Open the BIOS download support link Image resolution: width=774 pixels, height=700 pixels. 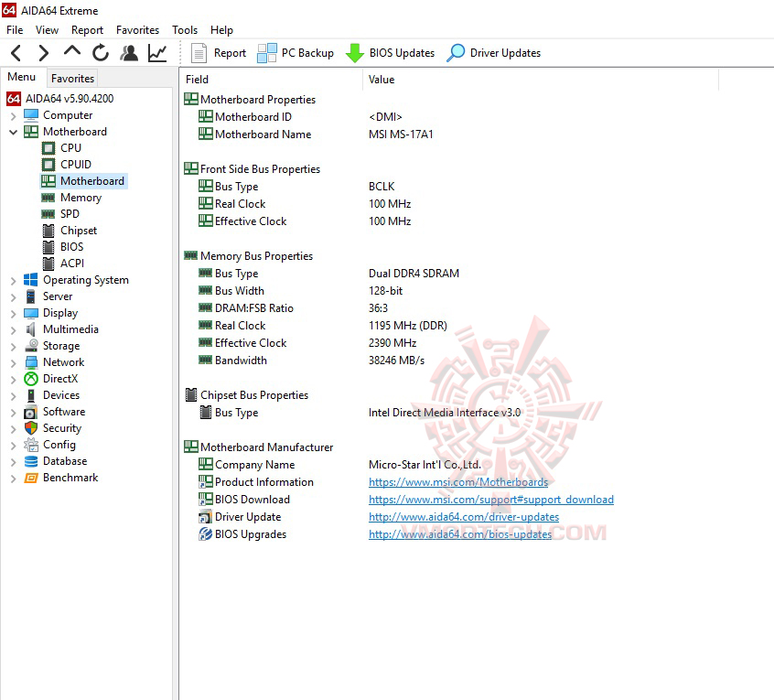point(491,500)
